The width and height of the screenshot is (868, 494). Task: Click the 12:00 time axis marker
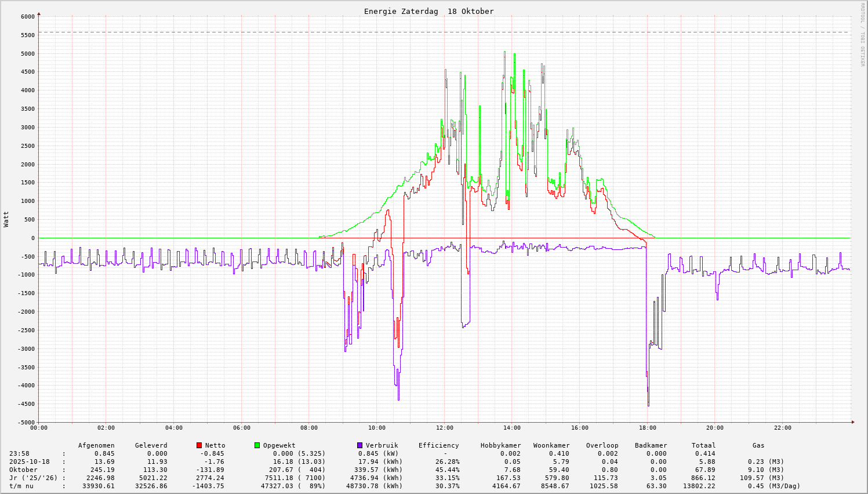(444, 428)
